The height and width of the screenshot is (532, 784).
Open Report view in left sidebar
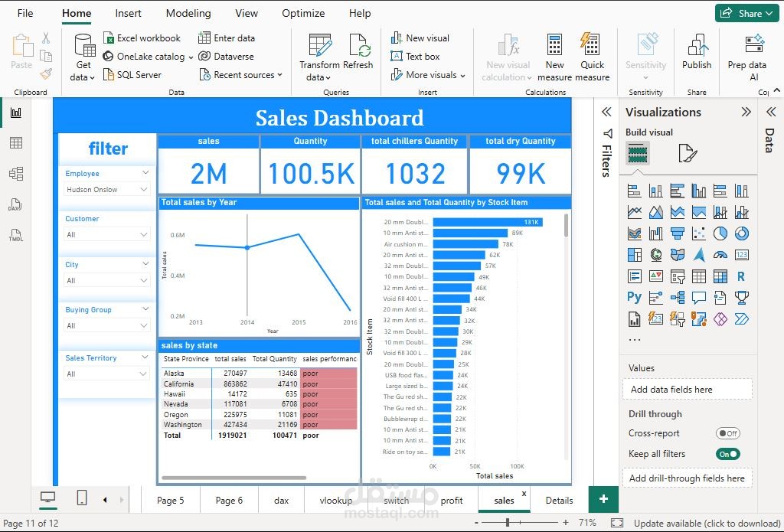tap(16, 113)
